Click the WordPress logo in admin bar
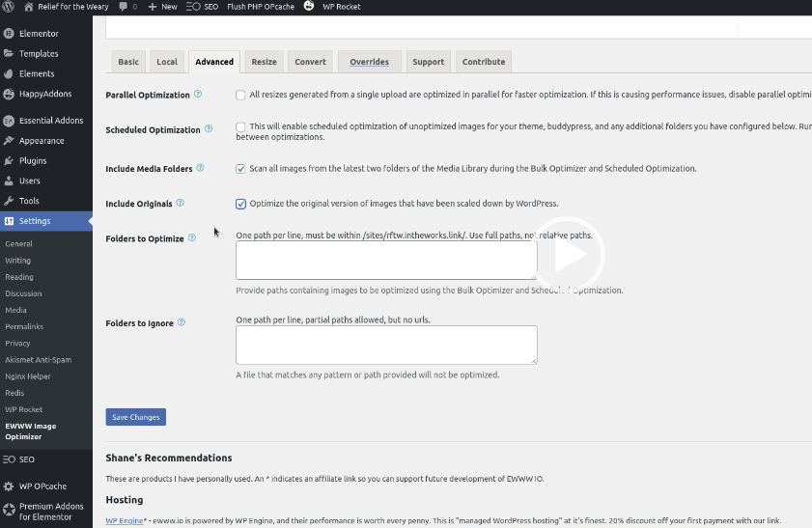This screenshot has height=528, width=812. (8, 6)
